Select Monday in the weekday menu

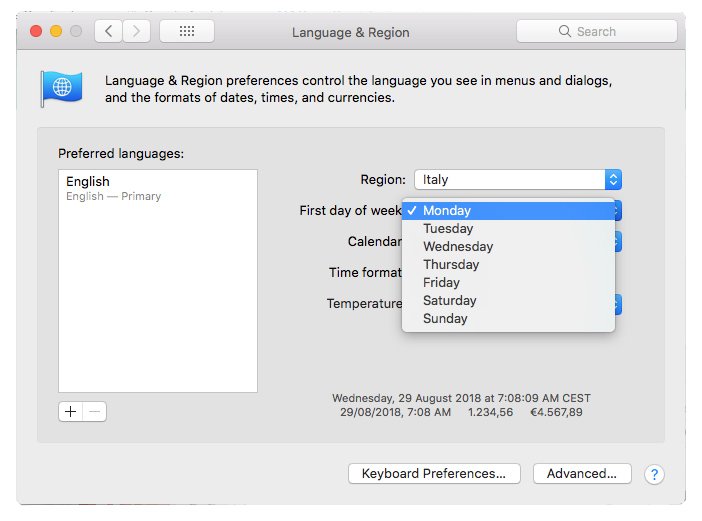click(447, 211)
